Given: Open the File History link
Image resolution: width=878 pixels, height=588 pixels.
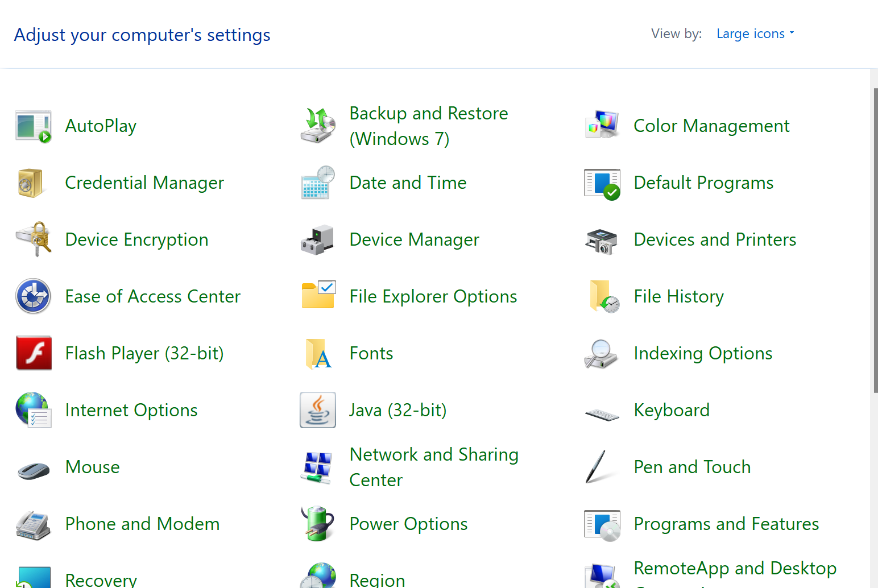Looking at the screenshot, I should [678, 297].
